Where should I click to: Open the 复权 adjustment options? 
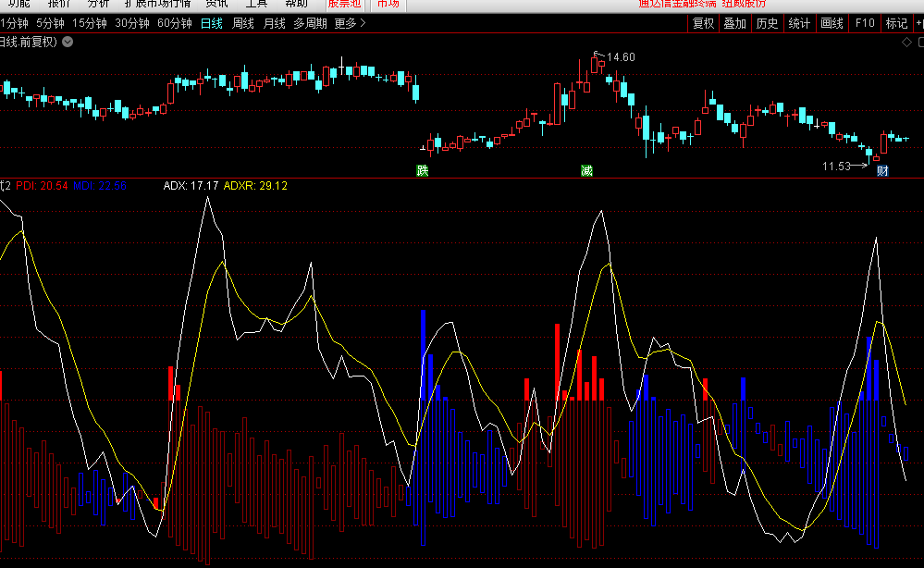703,23
